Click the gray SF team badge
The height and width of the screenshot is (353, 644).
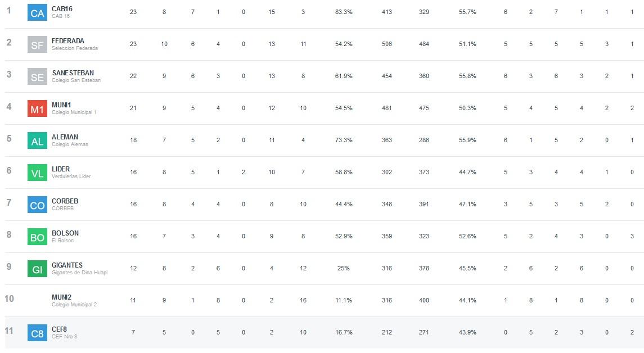point(37,44)
